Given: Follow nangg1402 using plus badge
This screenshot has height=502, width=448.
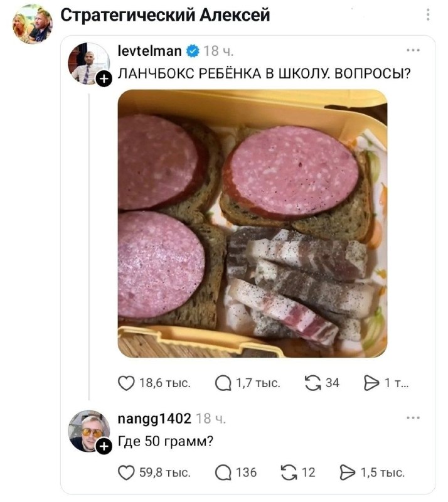Looking at the screenshot, I should pyautogui.click(x=104, y=446).
